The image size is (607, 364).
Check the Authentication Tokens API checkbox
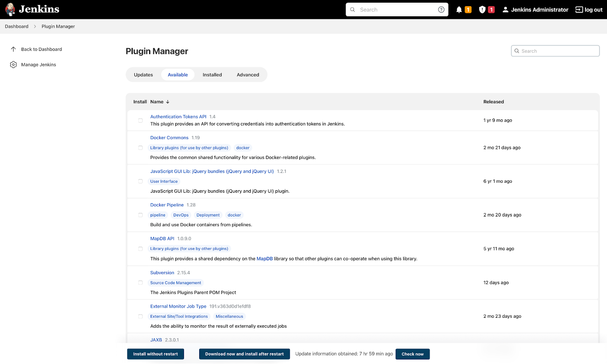click(x=140, y=121)
